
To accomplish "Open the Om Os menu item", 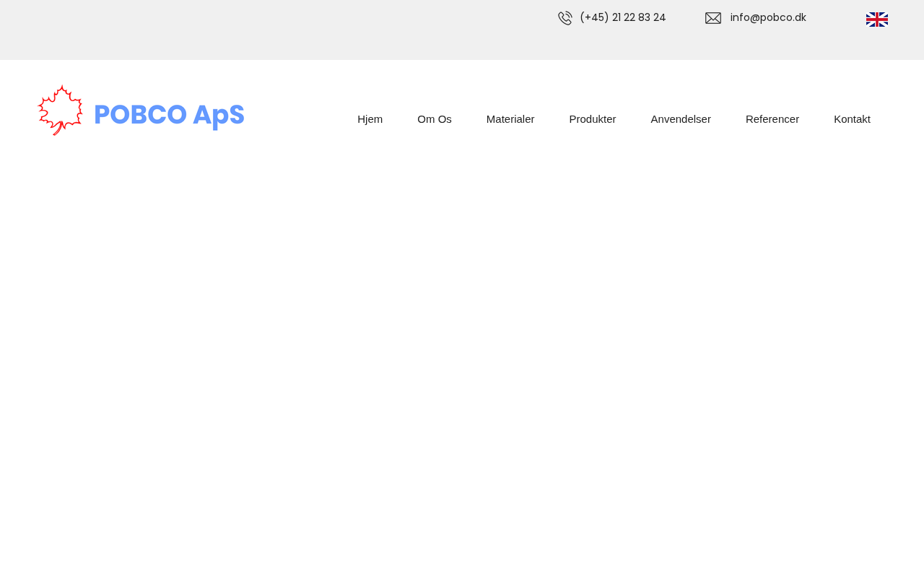I will point(435,119).
